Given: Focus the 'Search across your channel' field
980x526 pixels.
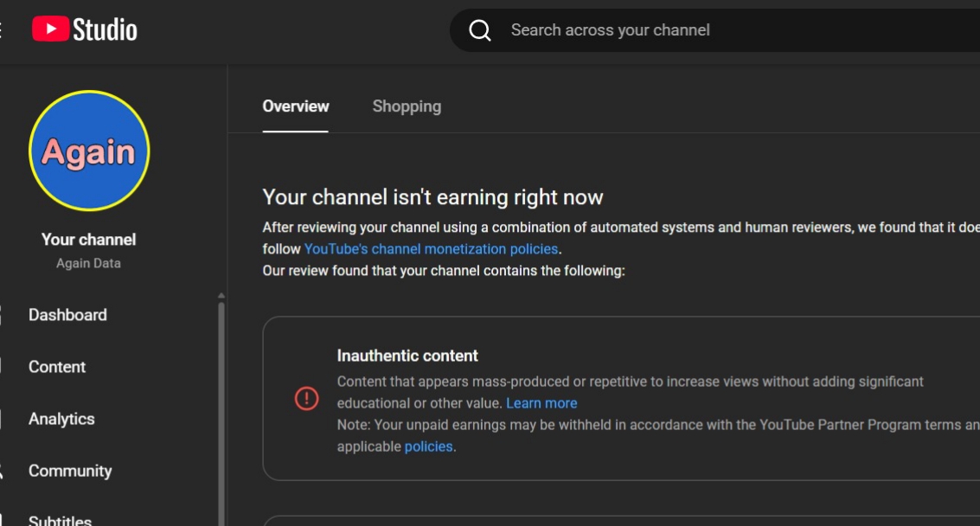Looking at the screenshot, I should click(714, 30).
